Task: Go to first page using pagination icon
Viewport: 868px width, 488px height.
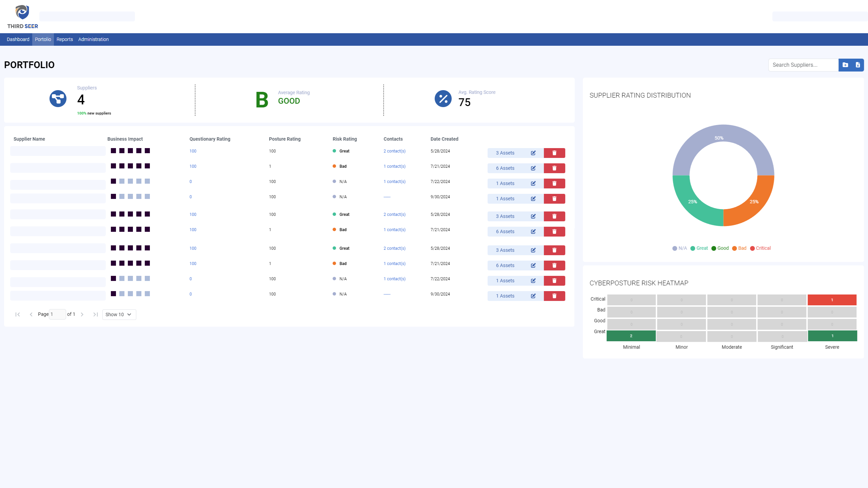Action: 18,314
